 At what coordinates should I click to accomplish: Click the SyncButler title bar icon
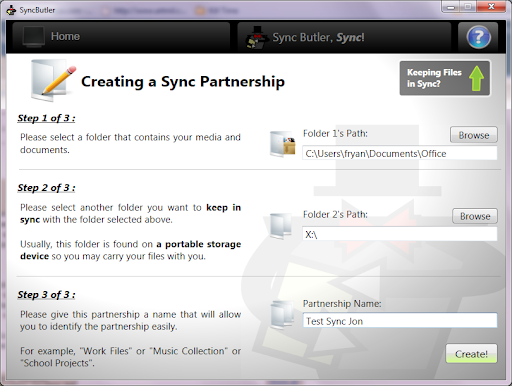tap(11, 10)
